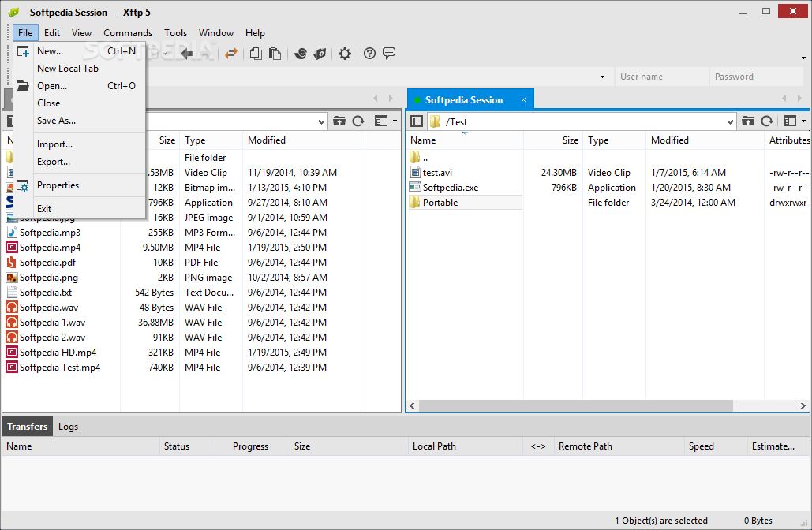Click the Portable folder icon
Screen dimensions: 812x530
[x=415, y=203]
